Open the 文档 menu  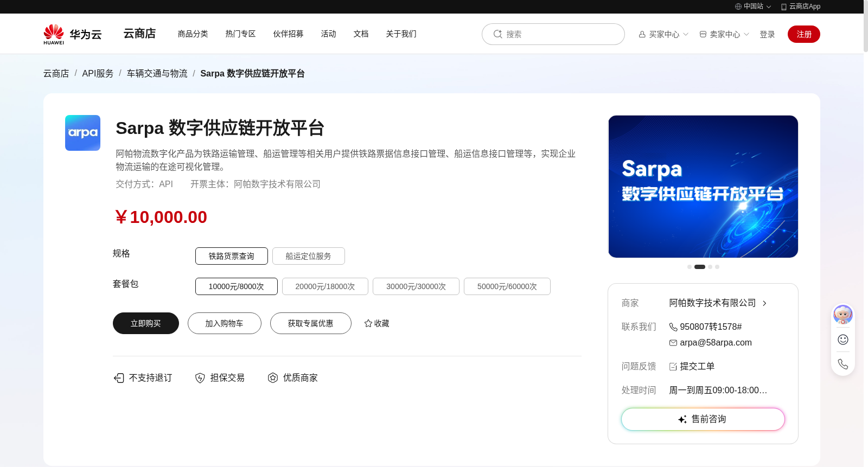pos(361,34)
